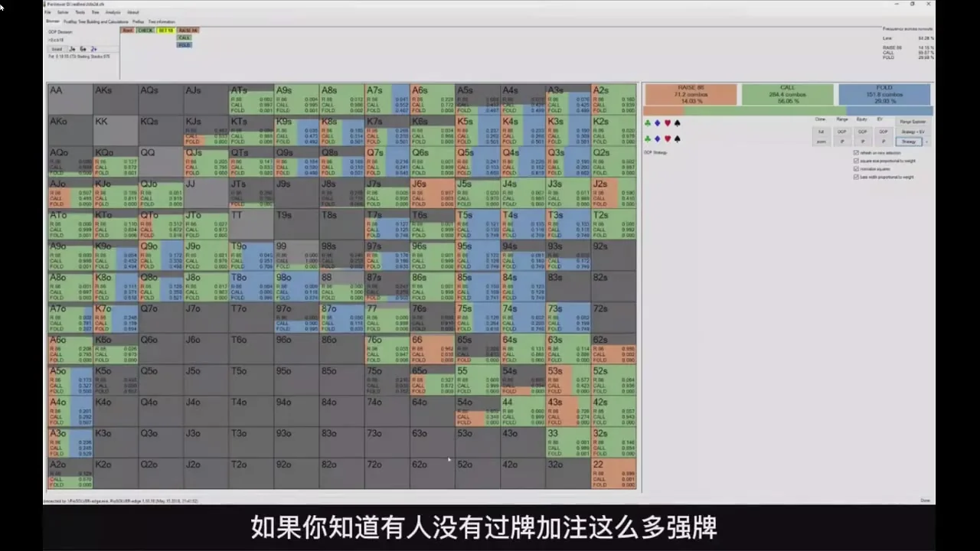
Task: Open the Analysis menu
Action: [113, 13]
